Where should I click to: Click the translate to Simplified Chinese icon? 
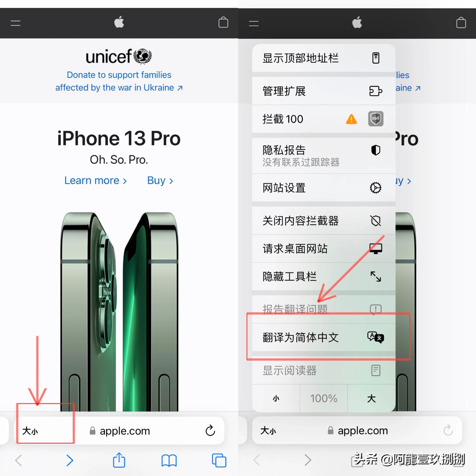pos(373,338)
